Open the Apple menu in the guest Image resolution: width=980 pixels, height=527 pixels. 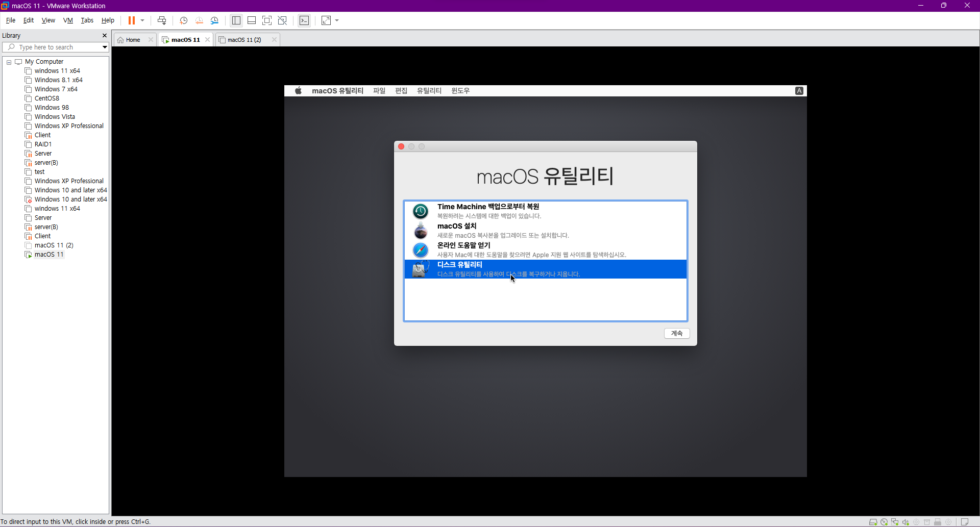299,91
